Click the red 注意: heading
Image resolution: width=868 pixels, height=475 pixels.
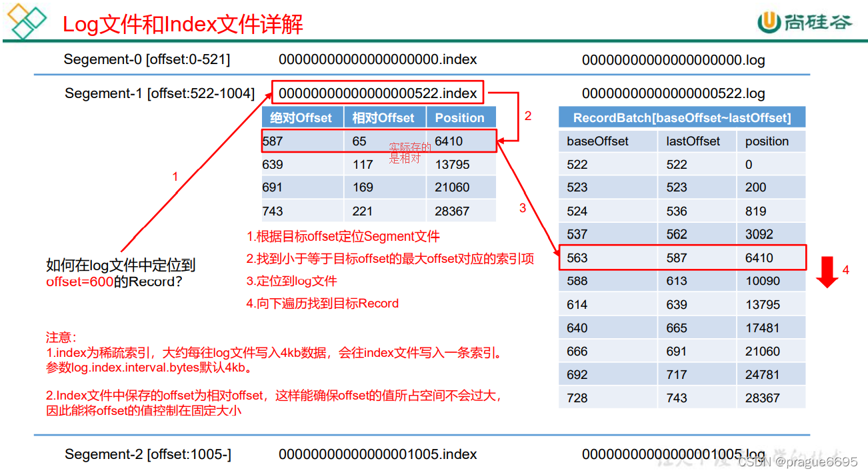[61, 338]
